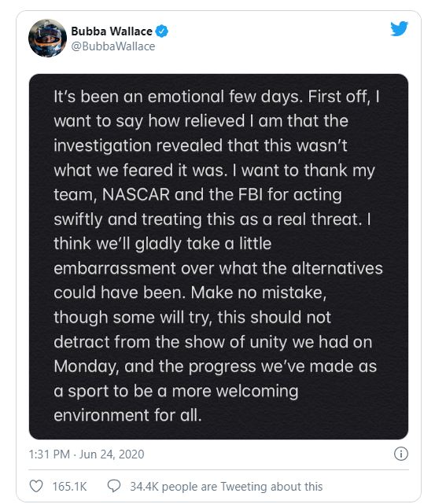Image resolution: width=424 pixels, height=504 pixels.
Task: Click 'Make no mistake' in the statement
Action: click(259, 292)
